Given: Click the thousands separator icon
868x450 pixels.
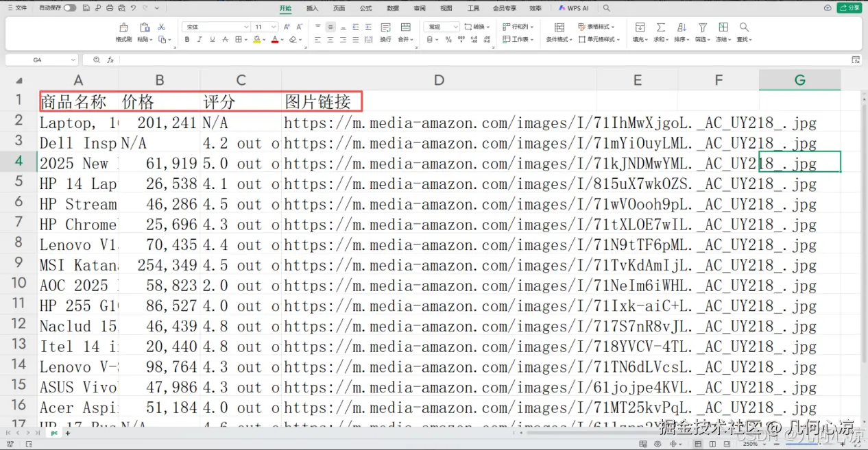Looking at the screenshot, I should (x=461, y=39).
